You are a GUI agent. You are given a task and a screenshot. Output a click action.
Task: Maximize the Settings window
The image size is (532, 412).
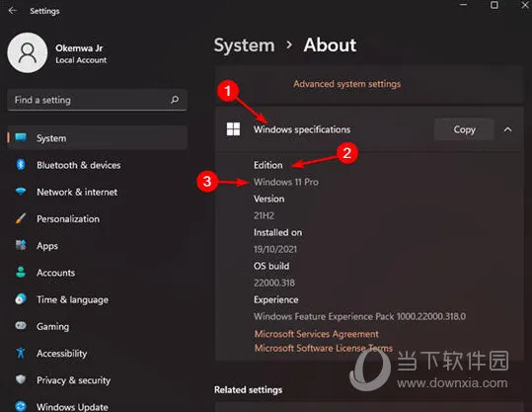tap(494, 5)
